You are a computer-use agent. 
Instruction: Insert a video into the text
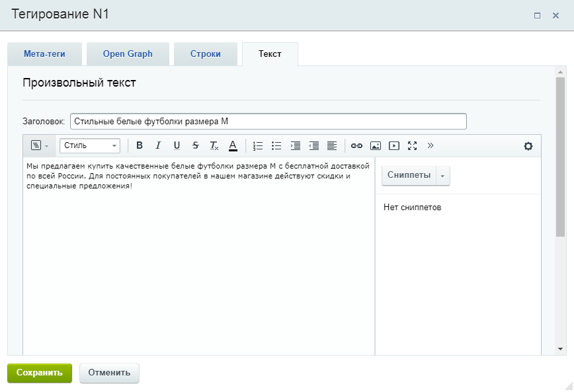point(393,145)
